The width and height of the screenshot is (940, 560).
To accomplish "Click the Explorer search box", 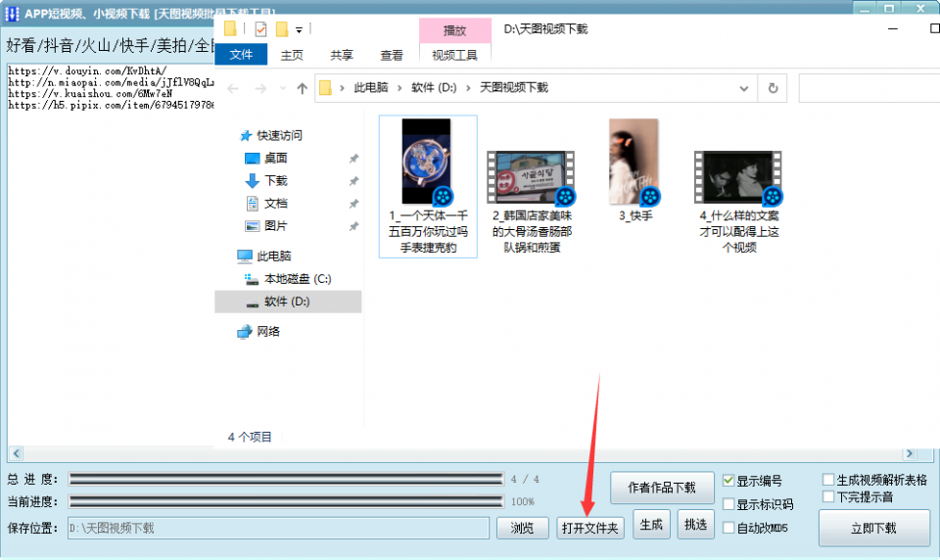I will pyautogui.click(x=869, y=89).
